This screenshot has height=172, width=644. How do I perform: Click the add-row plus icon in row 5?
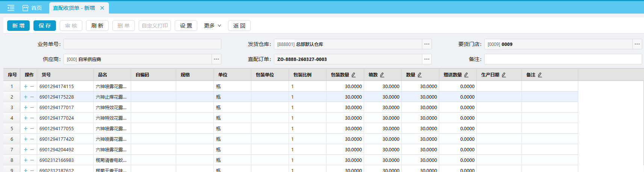click(26, 129)
